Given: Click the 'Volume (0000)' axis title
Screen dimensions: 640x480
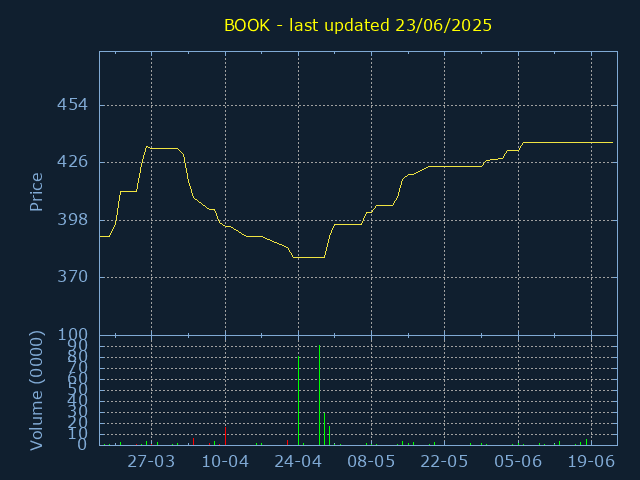Looking at the screenshot, I should point(36,391).
